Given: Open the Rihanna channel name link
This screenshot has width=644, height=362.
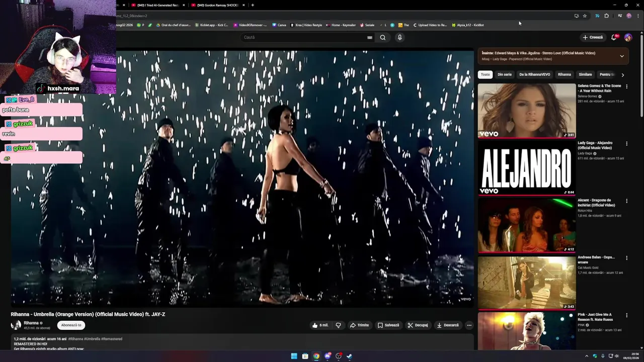Looking at the screenshot, I should pyautogui.click(x=31, y=323).
